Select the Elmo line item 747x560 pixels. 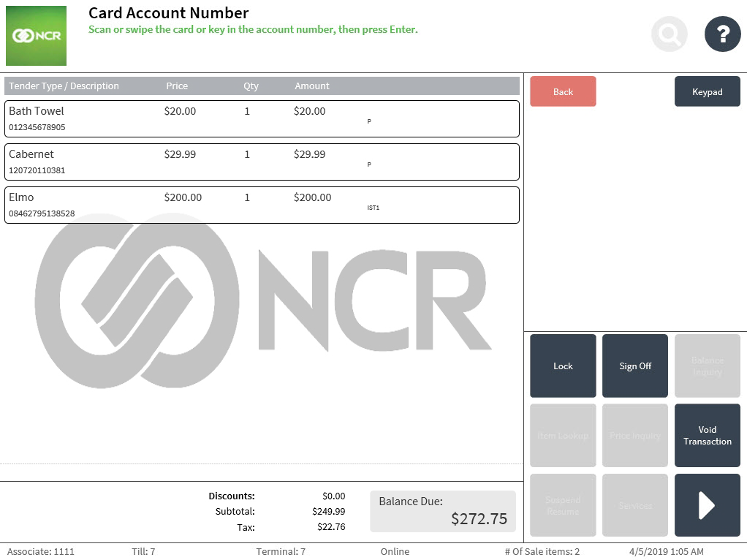tap(262, 205)
